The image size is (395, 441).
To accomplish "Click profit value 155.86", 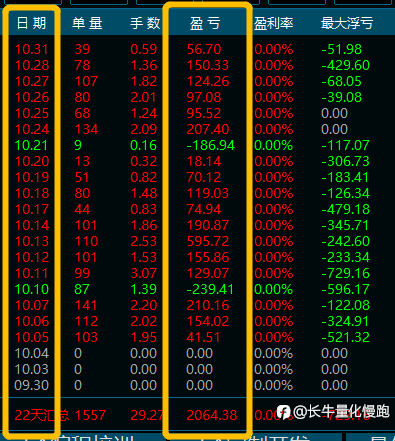I will click(x=208, y=257).
